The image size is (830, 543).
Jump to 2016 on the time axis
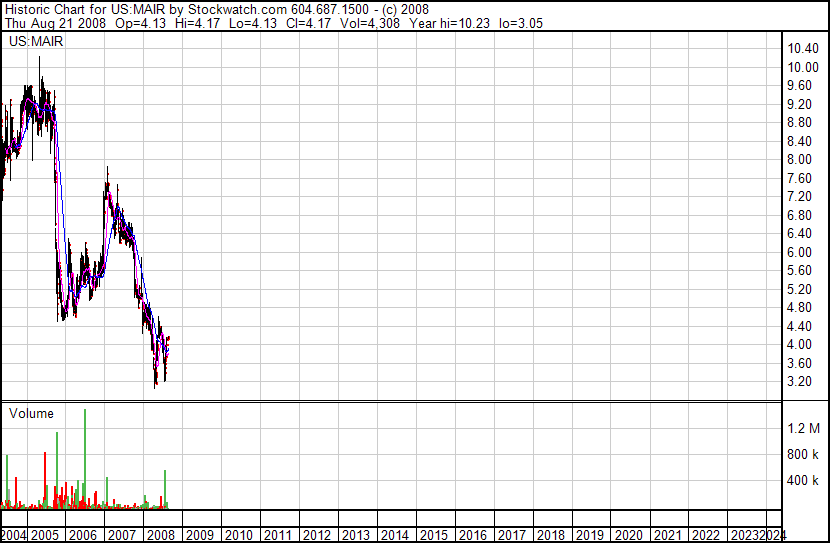pyautogui.click(x=472, y=535)
